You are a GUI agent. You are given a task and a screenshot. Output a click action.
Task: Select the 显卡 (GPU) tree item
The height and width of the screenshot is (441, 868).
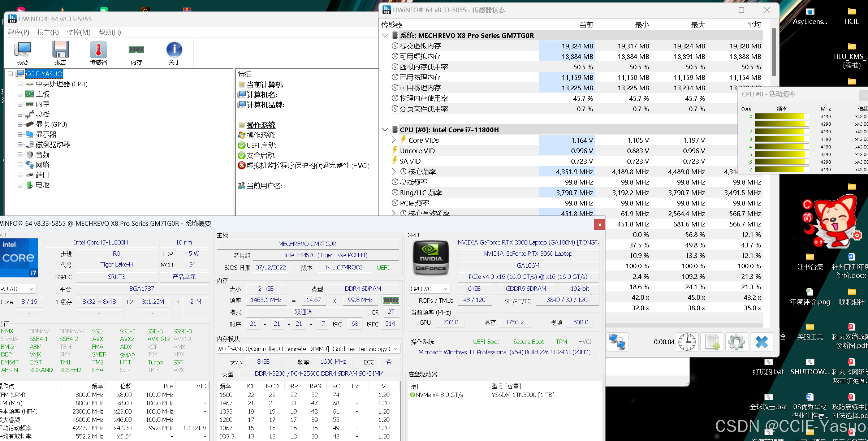click(x=51, y=125)
